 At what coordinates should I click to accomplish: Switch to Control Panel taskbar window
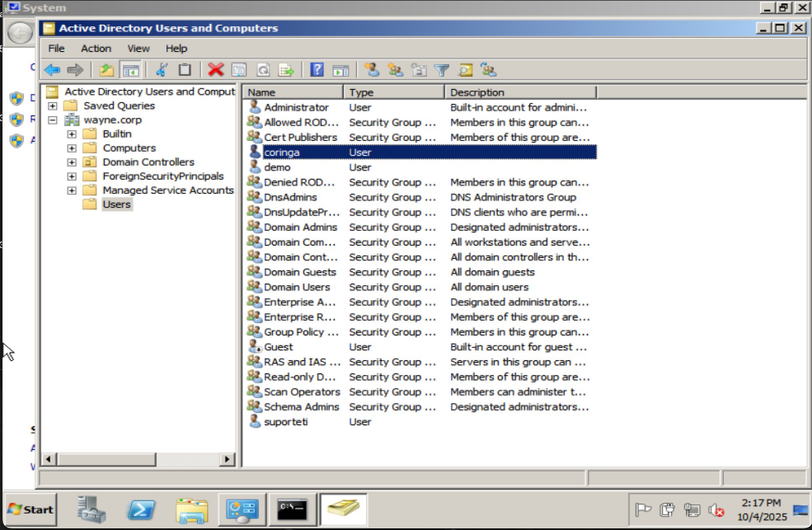click(x=242, y=510)
